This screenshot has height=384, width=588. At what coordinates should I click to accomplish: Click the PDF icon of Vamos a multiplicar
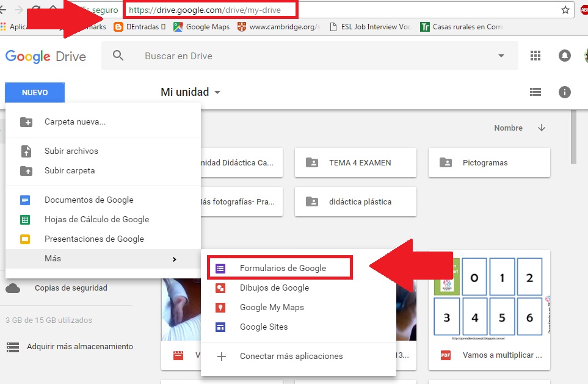(446, 355)
